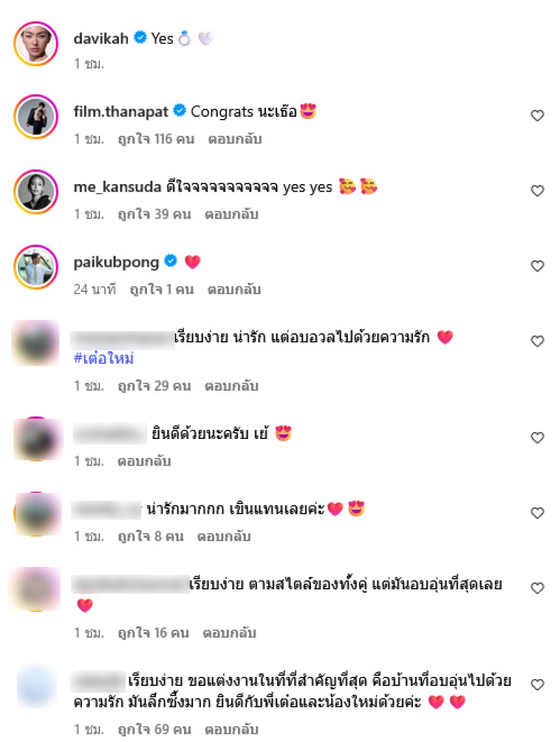Open me_kansuda's profile avatar
560x742 pixels.
(x=36, y=192)
